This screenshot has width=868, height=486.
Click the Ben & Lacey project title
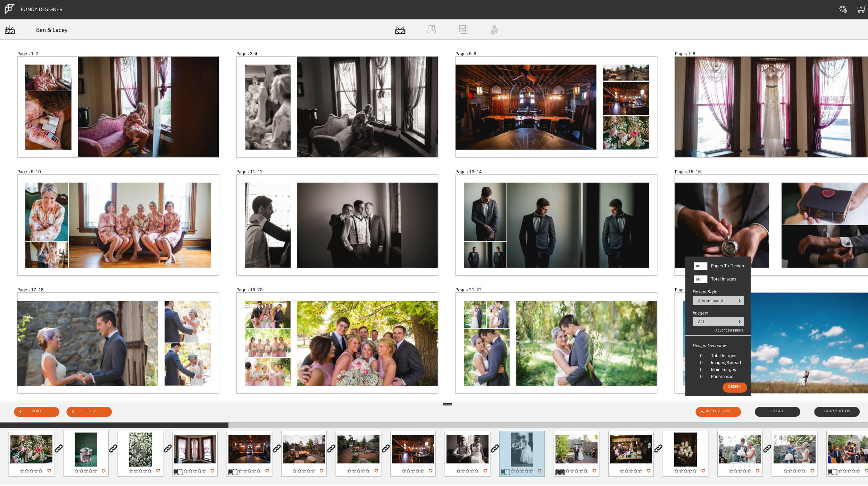52,30
